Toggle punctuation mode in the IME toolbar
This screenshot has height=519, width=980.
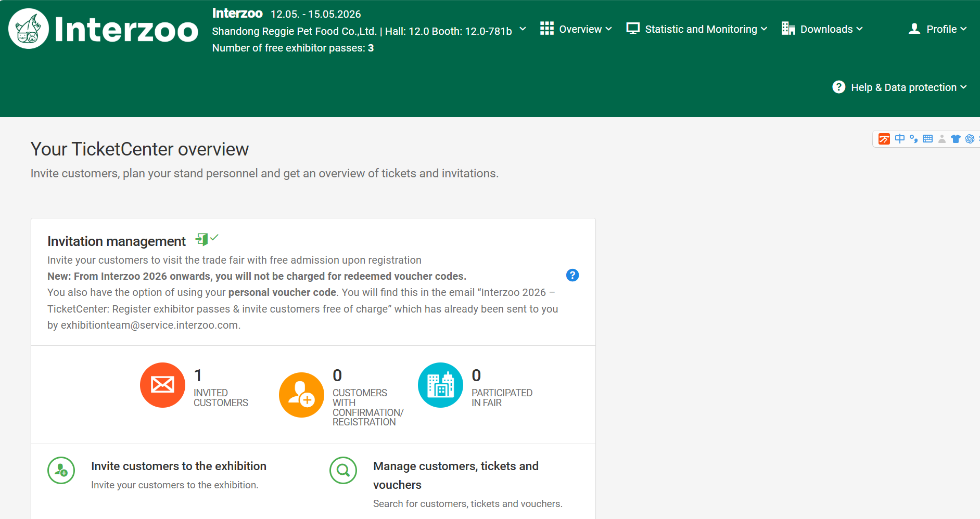point(913,139)
